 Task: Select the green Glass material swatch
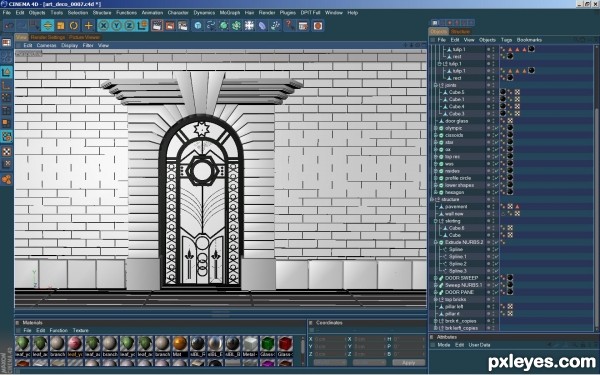(x=267, y=344)
